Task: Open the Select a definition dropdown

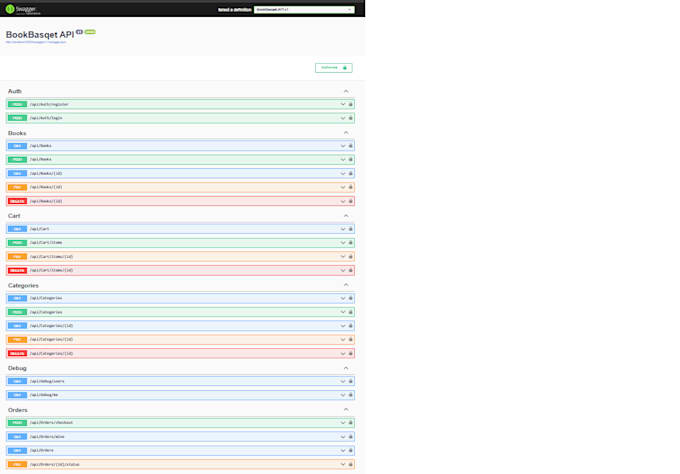Action: [304, 10]
